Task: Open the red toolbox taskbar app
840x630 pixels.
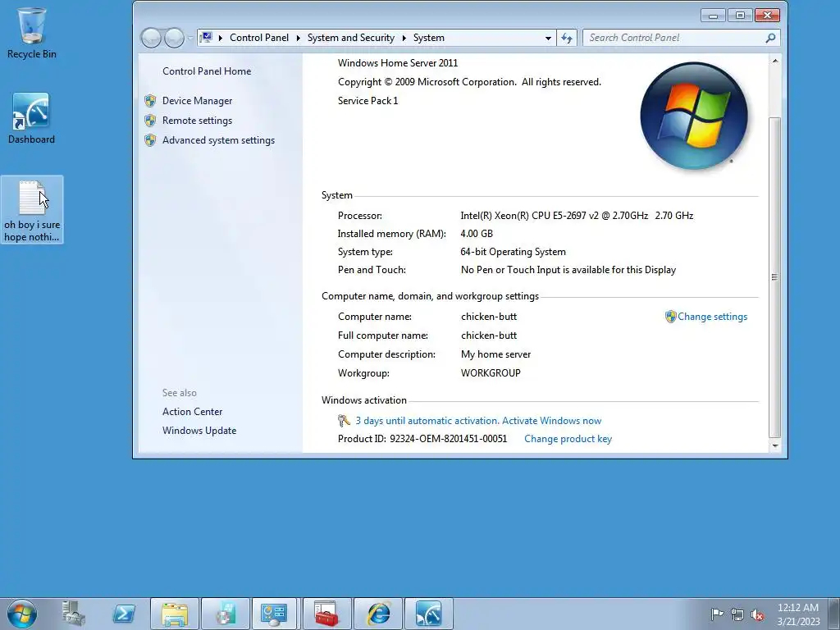Action: [x=326, y=614]
